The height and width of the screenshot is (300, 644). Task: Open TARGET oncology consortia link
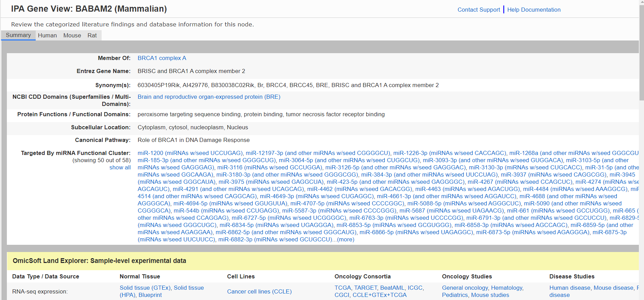[365, 288]
